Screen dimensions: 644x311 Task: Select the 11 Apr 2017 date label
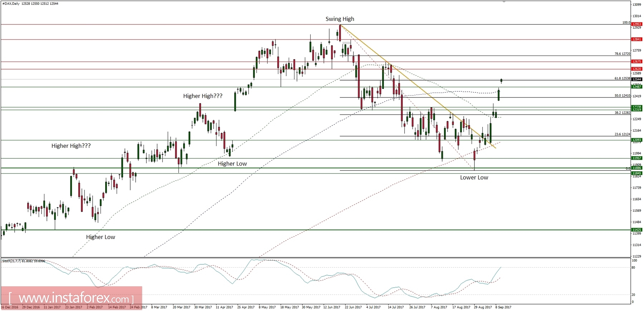click(x=224, y=307)
